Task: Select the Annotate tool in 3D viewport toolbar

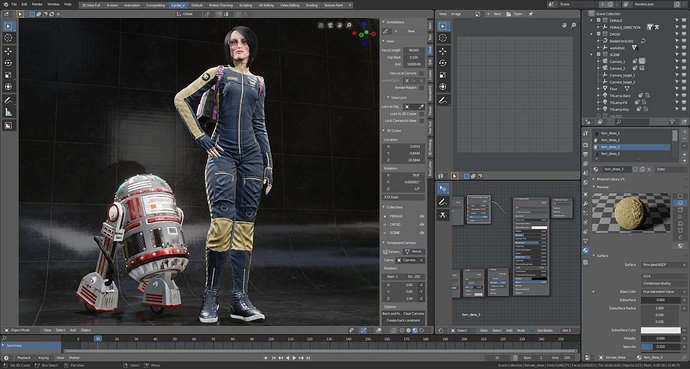Action: coord(8,100)
